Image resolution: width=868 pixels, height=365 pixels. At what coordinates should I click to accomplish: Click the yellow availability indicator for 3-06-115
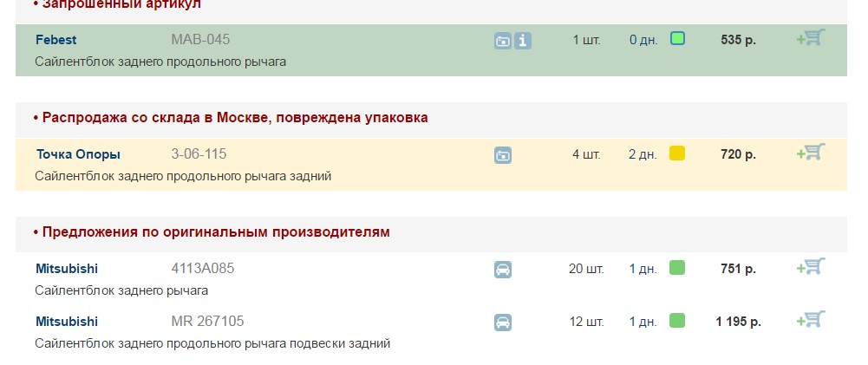pos(677,153)
